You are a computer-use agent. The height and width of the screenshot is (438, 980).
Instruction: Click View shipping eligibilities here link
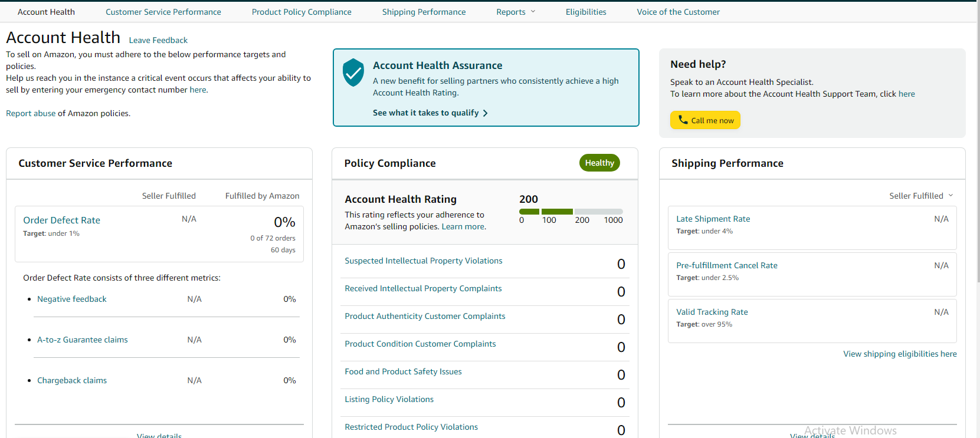[x=900, y=354]
